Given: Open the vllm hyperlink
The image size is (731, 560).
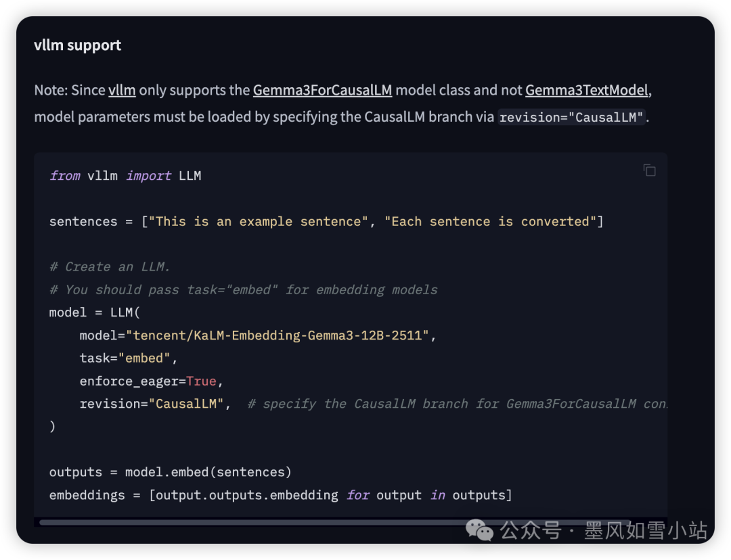Looking at the screenshot, I should (x=122, y=90).
